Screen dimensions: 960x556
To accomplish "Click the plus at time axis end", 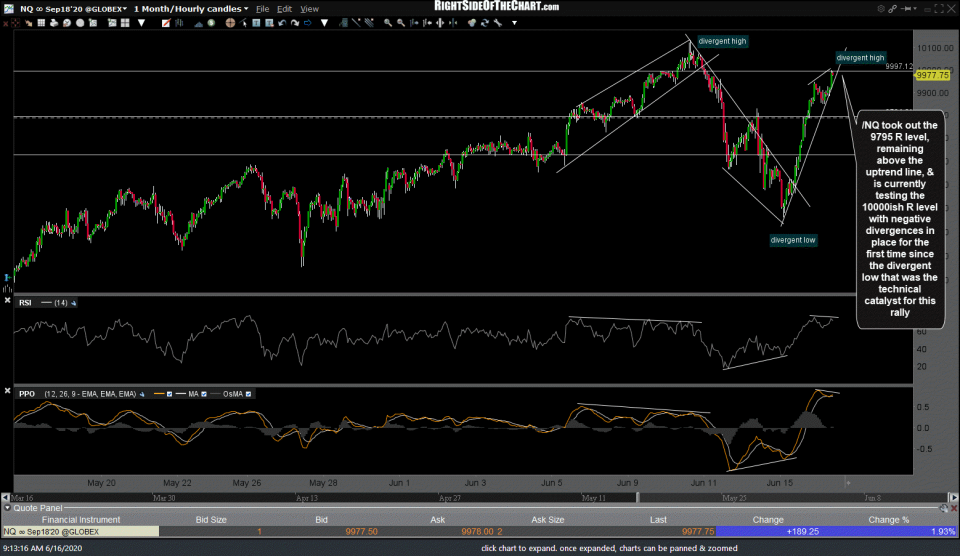I will [x=848, y=483].
